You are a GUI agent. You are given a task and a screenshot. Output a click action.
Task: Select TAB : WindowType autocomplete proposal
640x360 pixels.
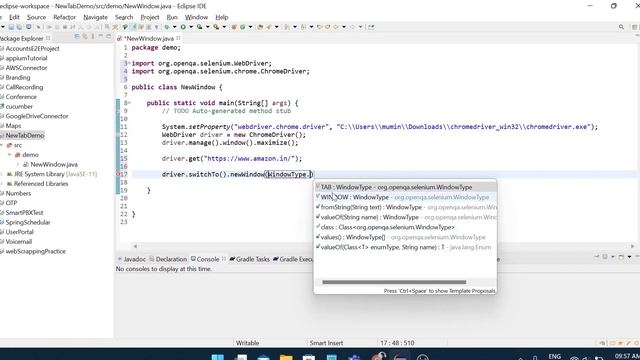tap(405, 187)
